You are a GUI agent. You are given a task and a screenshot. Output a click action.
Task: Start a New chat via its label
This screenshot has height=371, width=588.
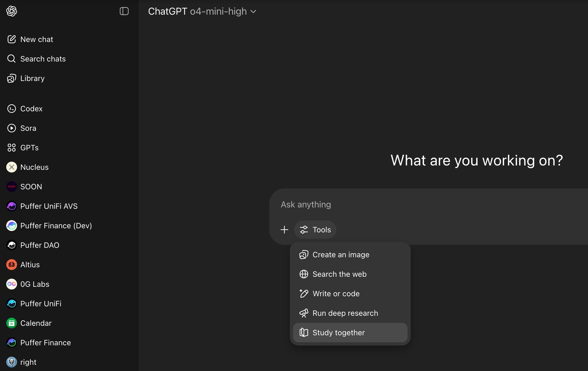(x=37, y=39)
